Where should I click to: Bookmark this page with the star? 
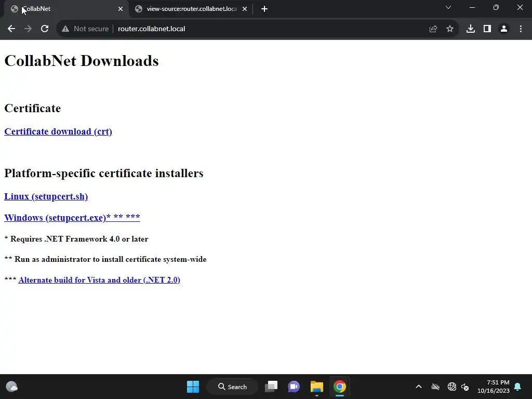pos(449,29)
